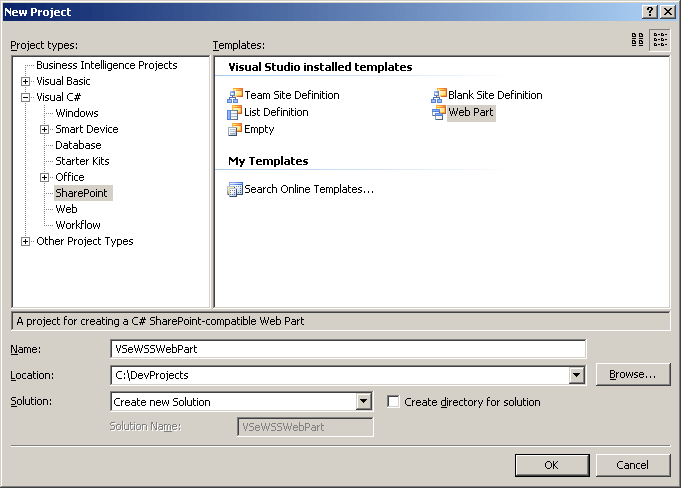
Task: Click Team Site Definition label text
Action: [292, 96]
